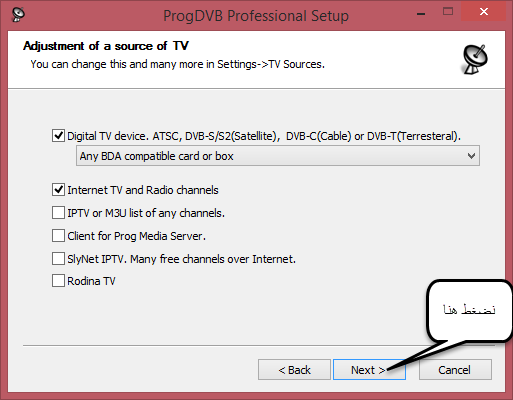Tick the Rodina TV checkbox

[x=58, y=280]
